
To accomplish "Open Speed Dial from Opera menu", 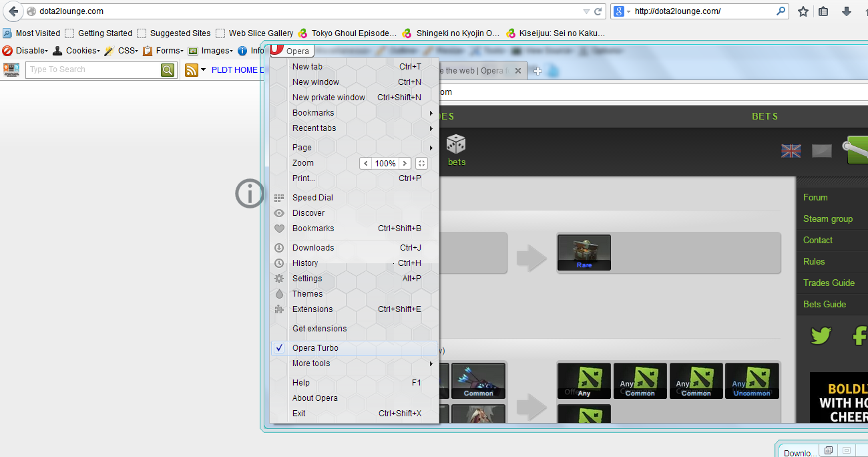I will [355, 198].
